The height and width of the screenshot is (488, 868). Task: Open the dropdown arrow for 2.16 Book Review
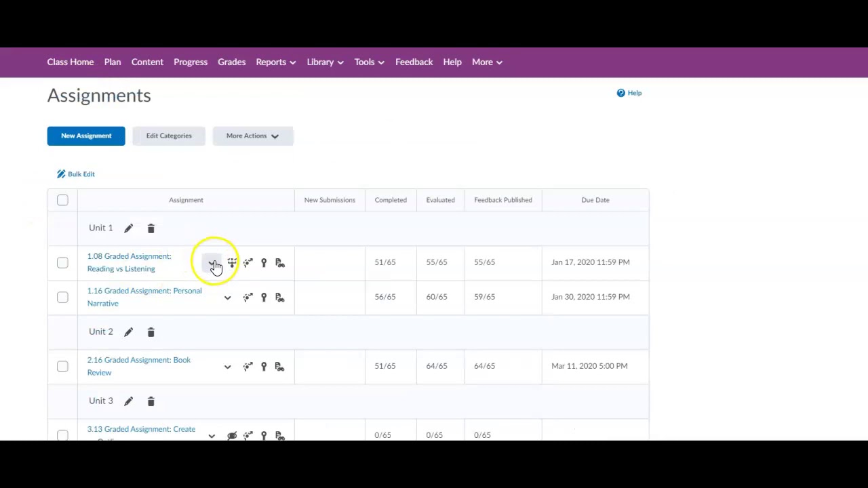227,367
